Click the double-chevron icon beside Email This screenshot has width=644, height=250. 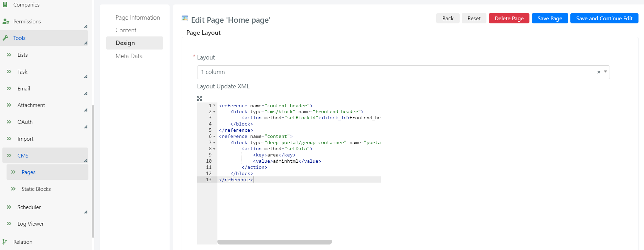pyautogui.click(x=9, y=88)
